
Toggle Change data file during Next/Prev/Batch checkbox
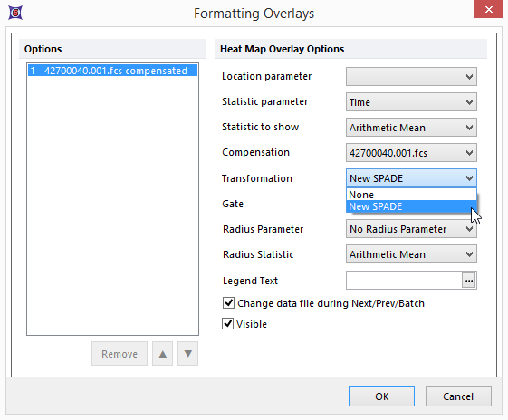228,303
